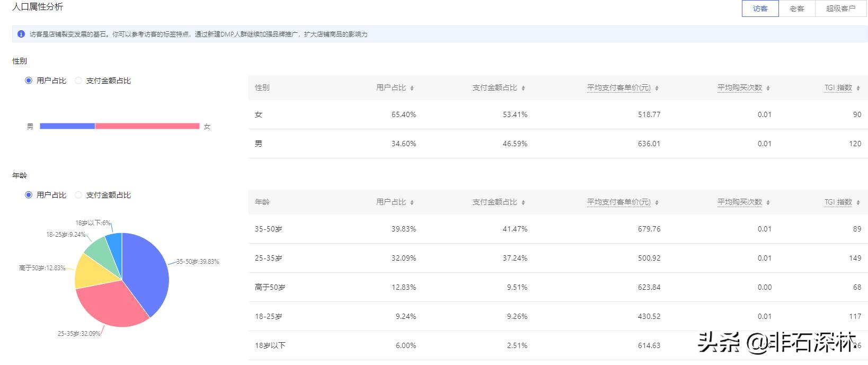Select 支付金额占比 radio under 性别
The width and height of the screenshot is (868, 365).
click(x=78, y=81)
